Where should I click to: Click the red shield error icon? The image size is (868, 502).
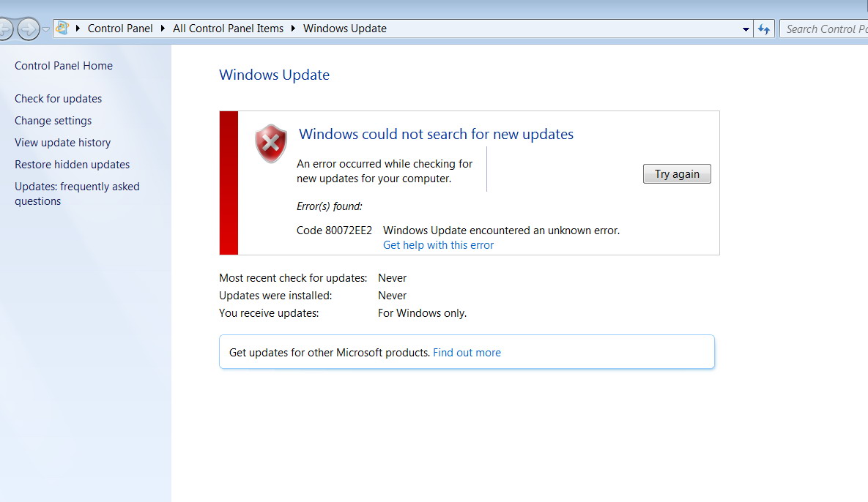tap(271, 143)
